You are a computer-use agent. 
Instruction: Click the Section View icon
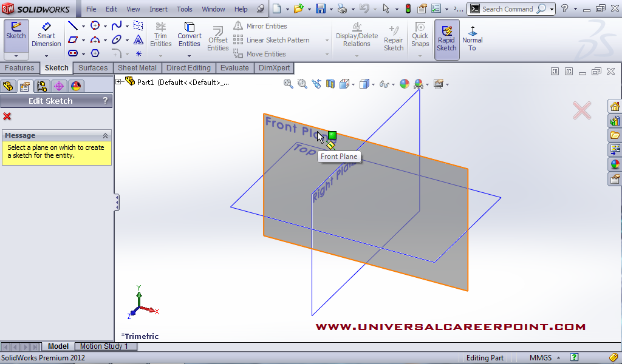330,83
